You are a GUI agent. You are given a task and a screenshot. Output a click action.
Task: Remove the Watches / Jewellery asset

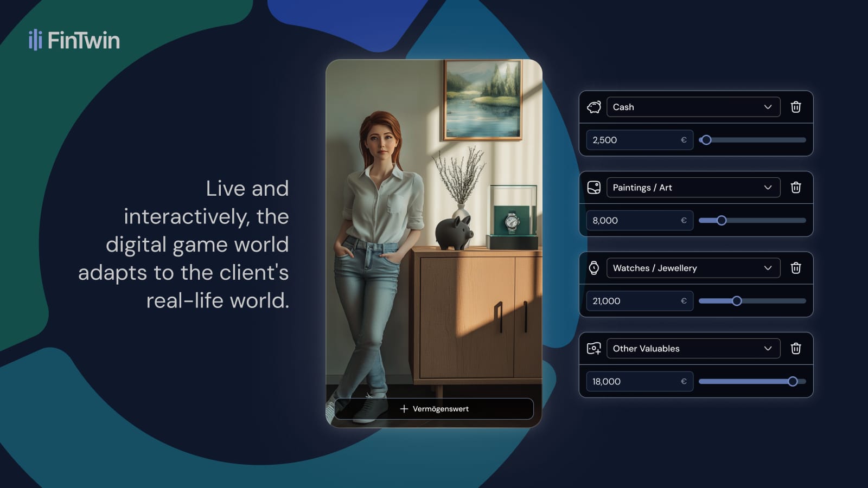(x=796, y=268)
